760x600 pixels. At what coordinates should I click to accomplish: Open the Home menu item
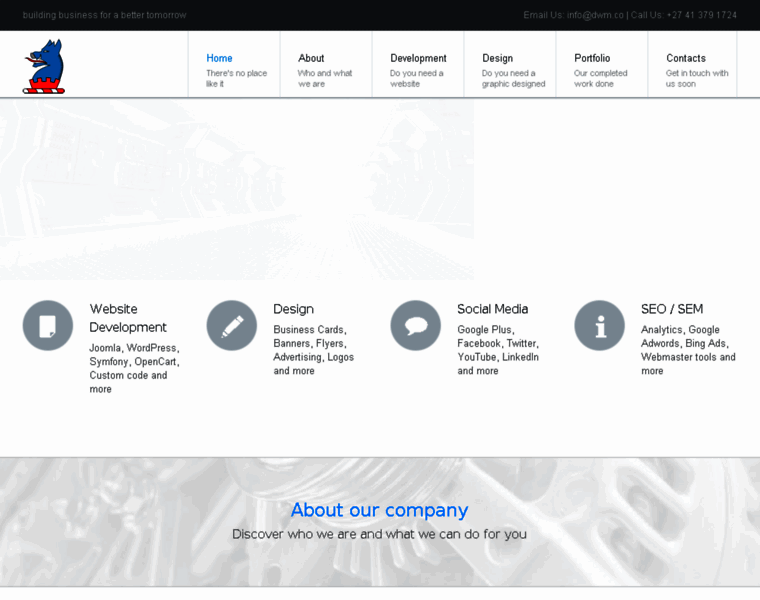tap(219, 58)
